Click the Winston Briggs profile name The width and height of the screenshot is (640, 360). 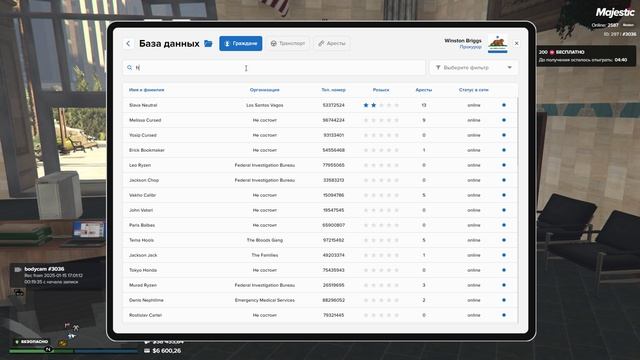tap(463, 41)
